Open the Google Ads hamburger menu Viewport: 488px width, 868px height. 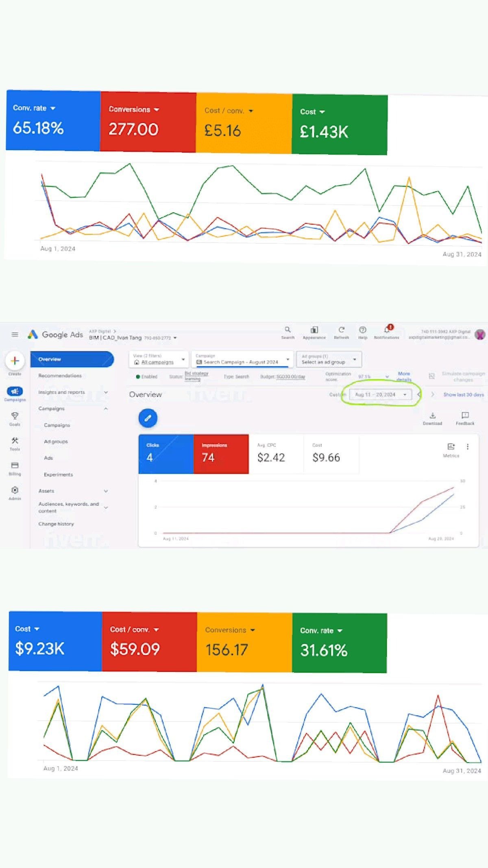click(x=15, y=335)
